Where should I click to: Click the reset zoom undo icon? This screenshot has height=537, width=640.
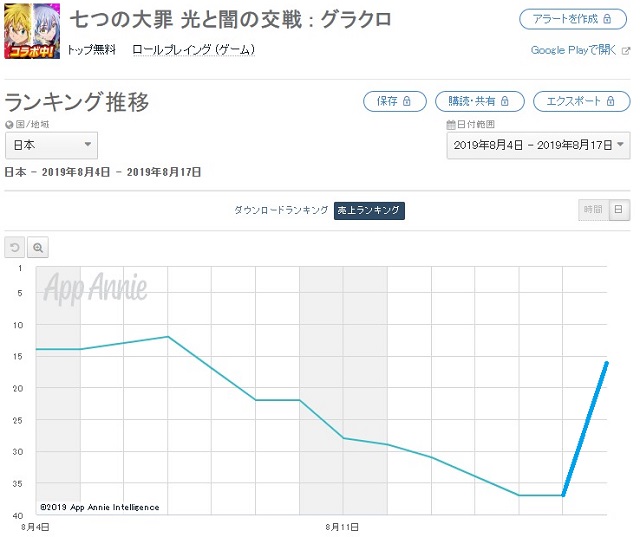pyautogui.click(x=15, y=247)
